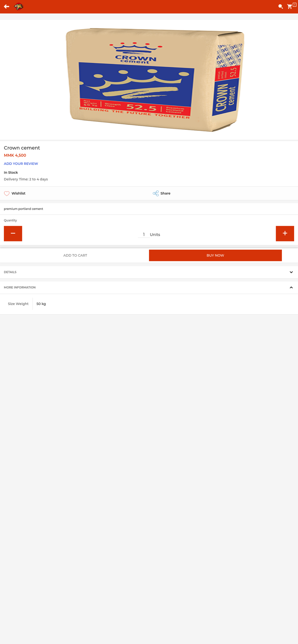This screenshot has width=298, height=644.
Task: Open the store logo home icon
Action: (19, 6)
